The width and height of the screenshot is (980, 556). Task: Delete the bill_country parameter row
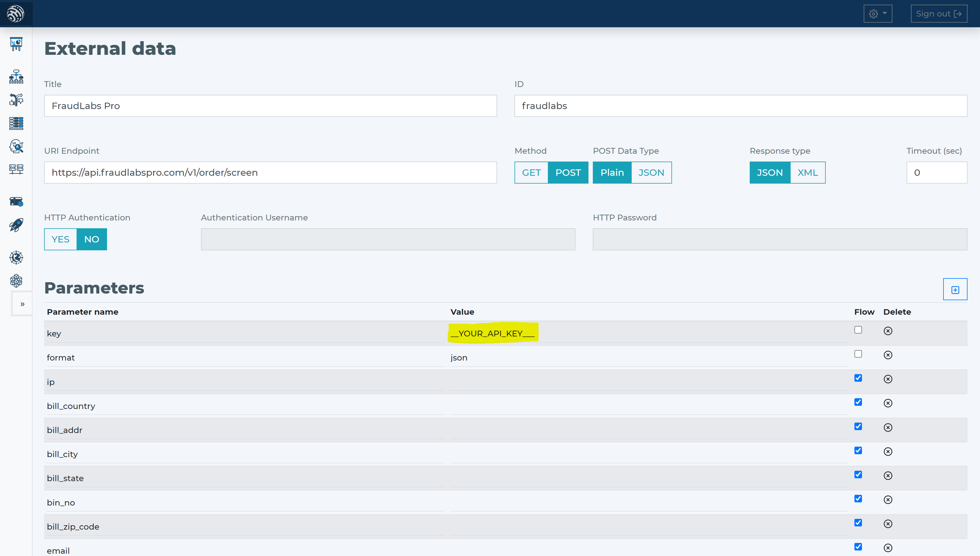tap(887, 403)
